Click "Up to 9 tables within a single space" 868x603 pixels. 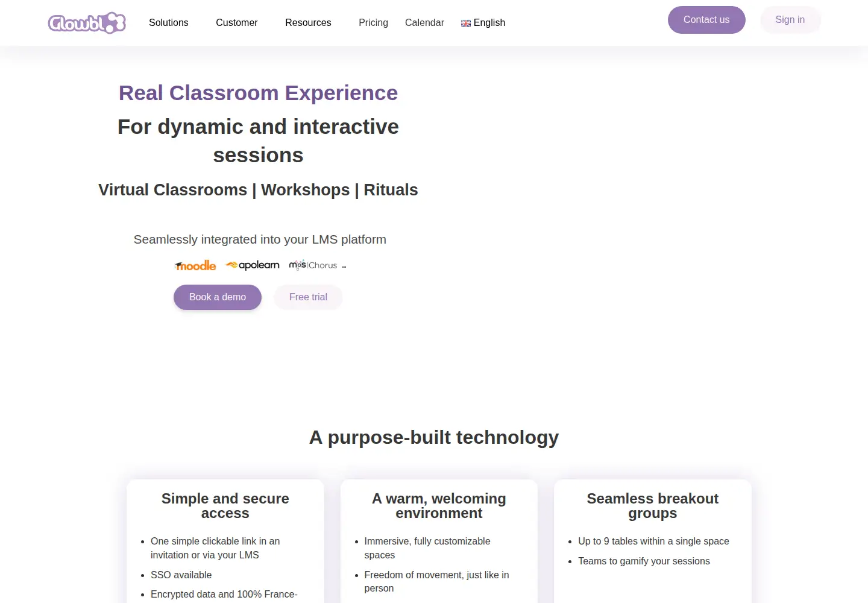pyautogui.click(x=653, y=541)
